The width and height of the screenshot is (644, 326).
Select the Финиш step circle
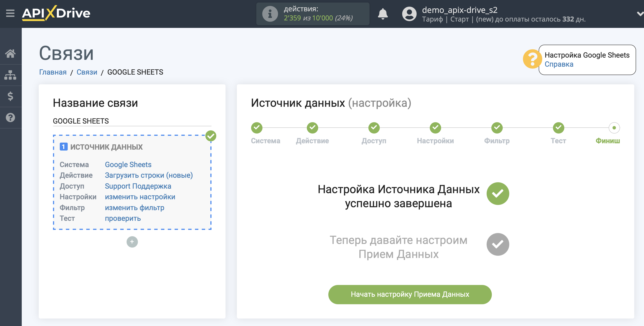pos(614,128)
